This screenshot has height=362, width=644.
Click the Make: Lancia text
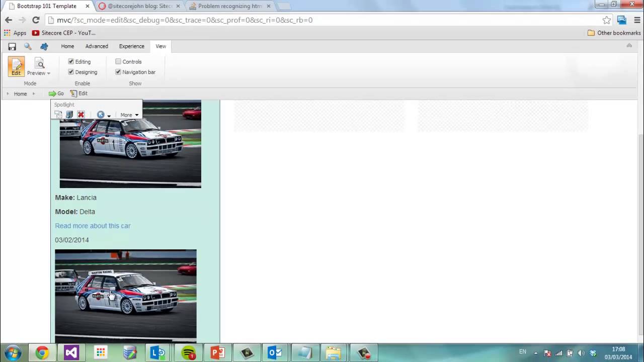(x=75, y=198)
